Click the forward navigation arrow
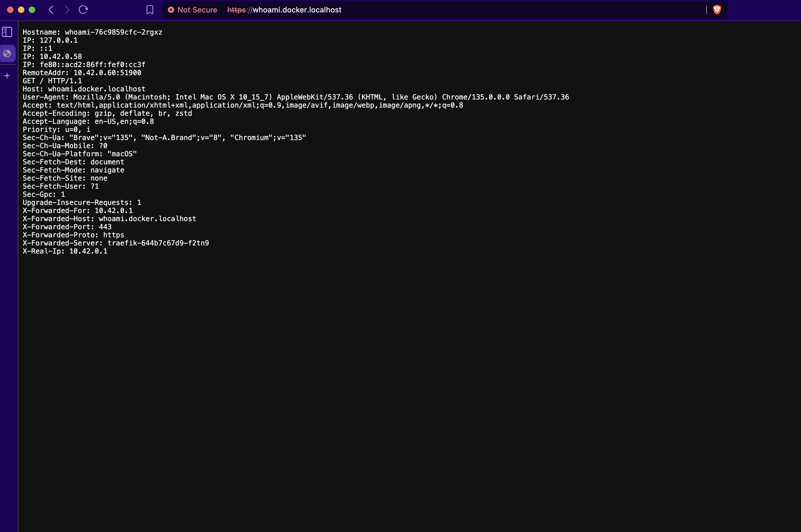 (67, 10)
